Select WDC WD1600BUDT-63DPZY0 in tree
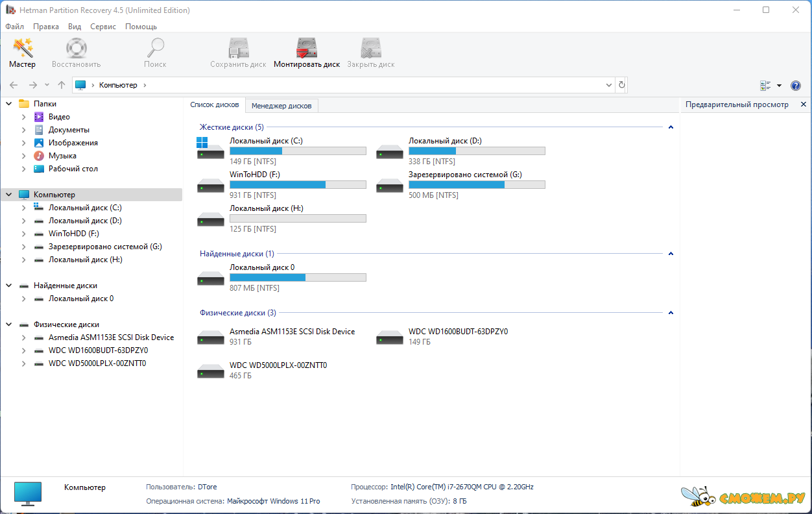Viewport: 812px width, 514px height. (98, 350)
